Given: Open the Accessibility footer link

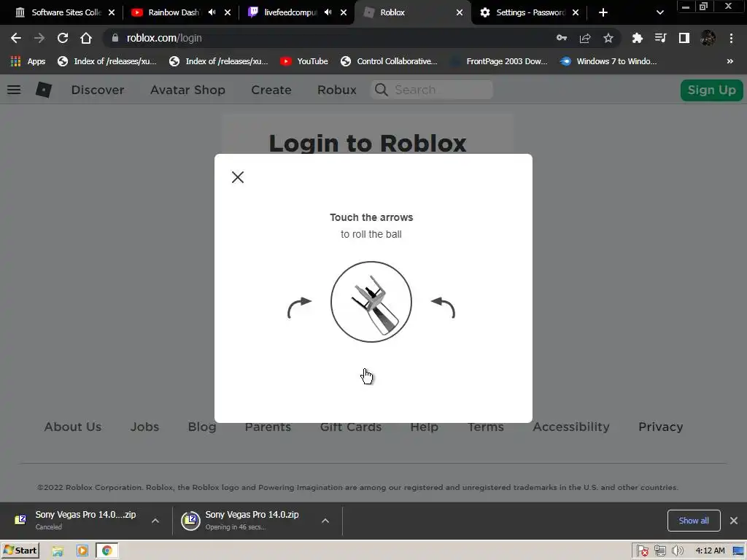Looking at the screenshot, I should (x=571, y=427).
